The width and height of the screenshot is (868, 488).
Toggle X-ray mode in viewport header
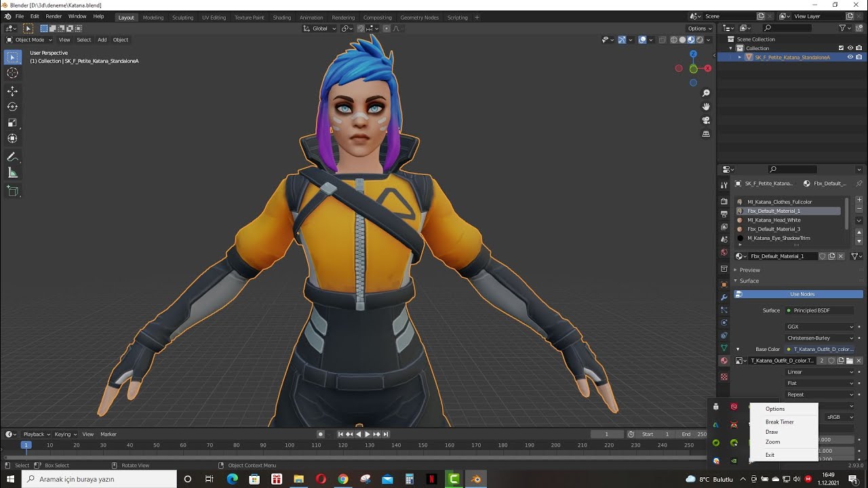pos(663,40)
